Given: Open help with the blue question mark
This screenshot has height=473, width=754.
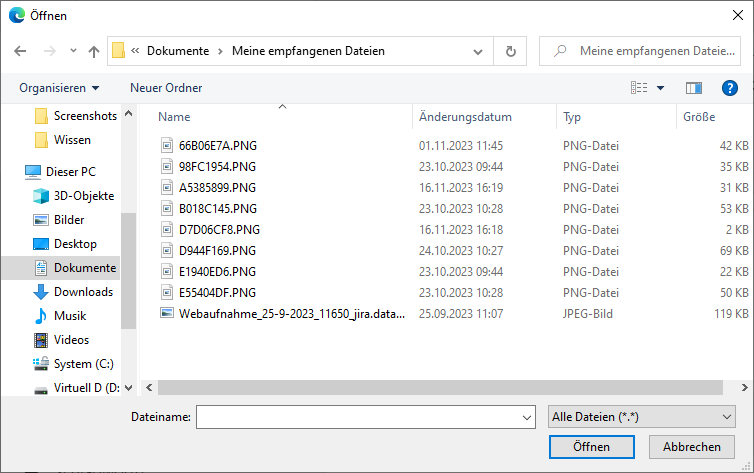Looking at the screenshot, I should pyautogui.click(x=729, y=88).
